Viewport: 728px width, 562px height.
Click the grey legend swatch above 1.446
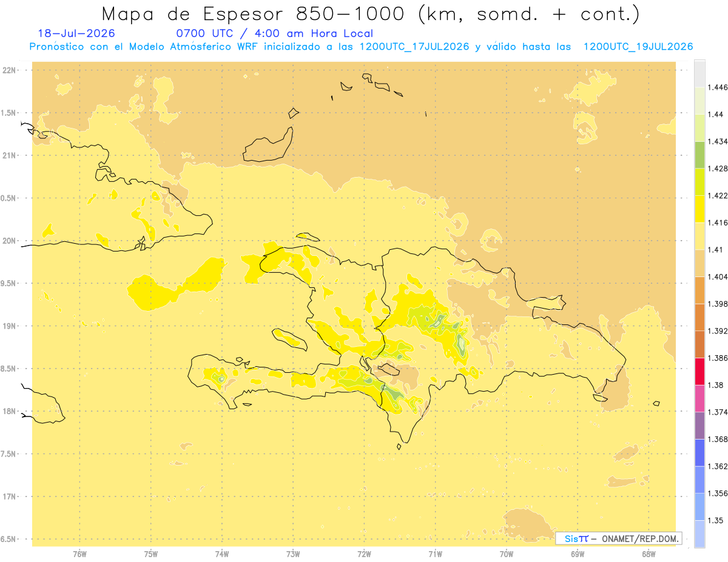(699, 73)
